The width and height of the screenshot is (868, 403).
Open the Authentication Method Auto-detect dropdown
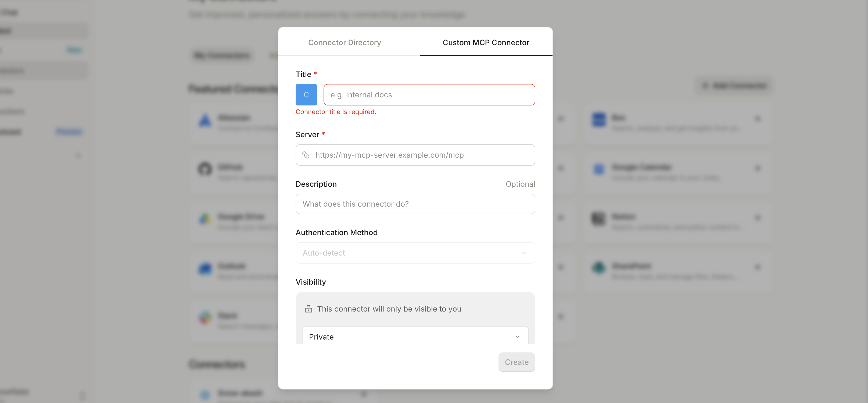tap(415, 253)
